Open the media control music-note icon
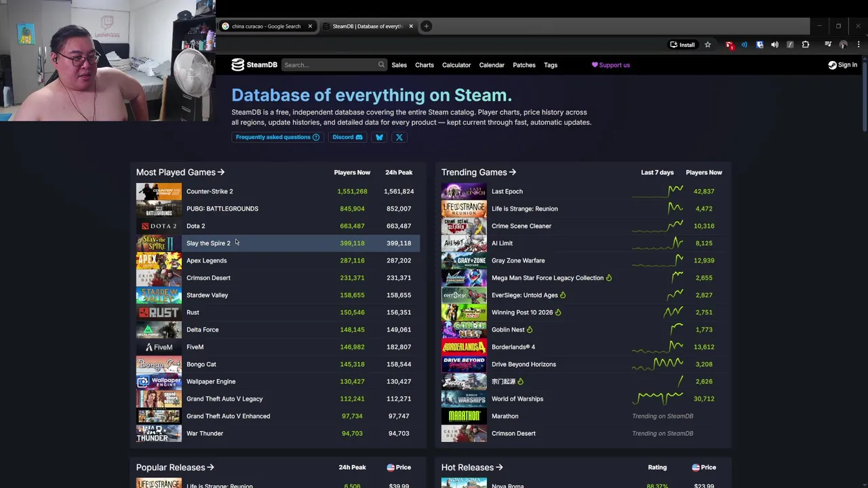Viewport: 868px width, 488px height. [x=828, y=45]
